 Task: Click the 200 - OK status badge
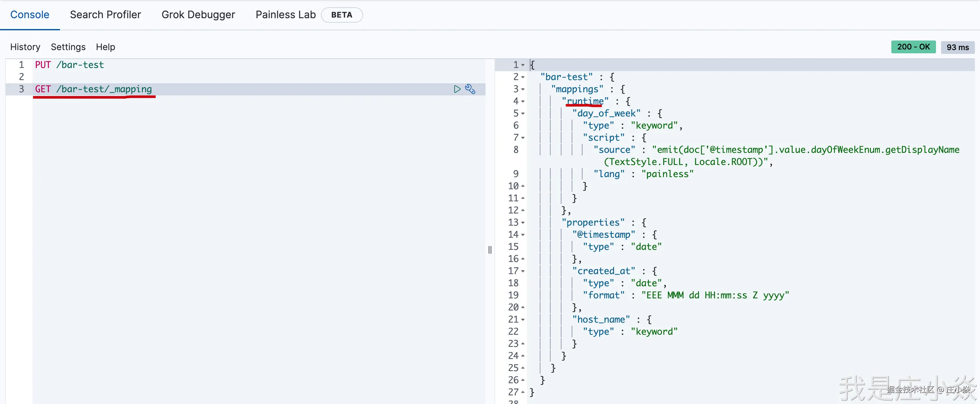(913, 47)
